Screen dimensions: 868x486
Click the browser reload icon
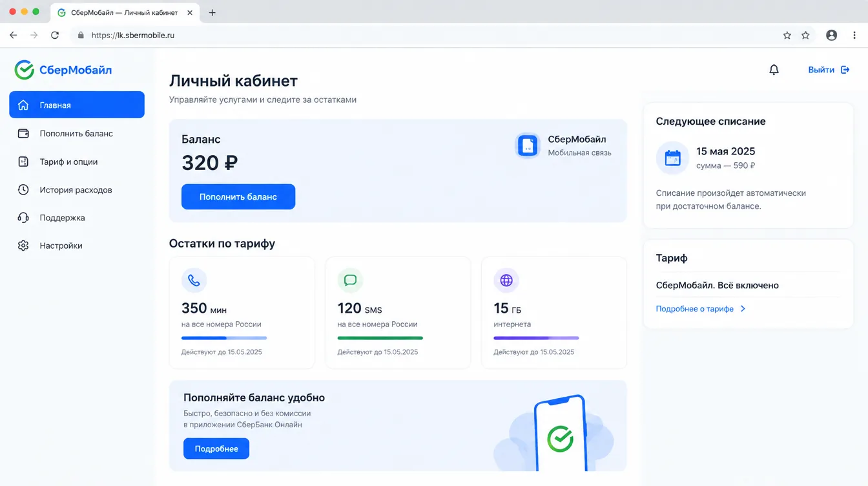tap(55, 36)
